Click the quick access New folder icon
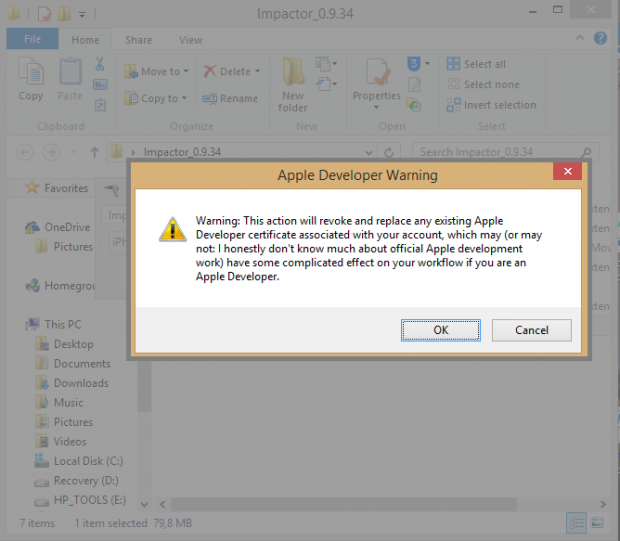The height and width of the screenshot is (541, 620). click(x=64, y=14)
